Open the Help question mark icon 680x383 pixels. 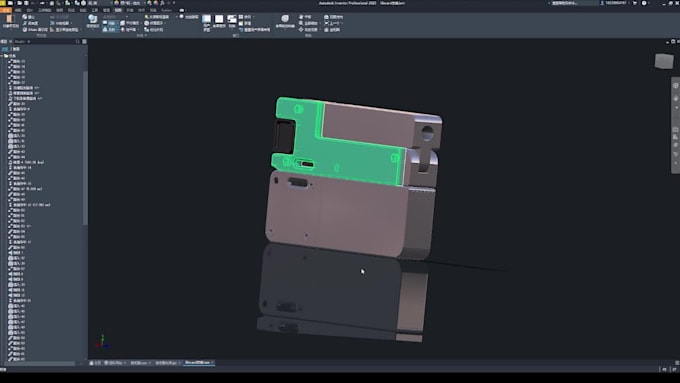pyautogui.click(x=644, y=3)
